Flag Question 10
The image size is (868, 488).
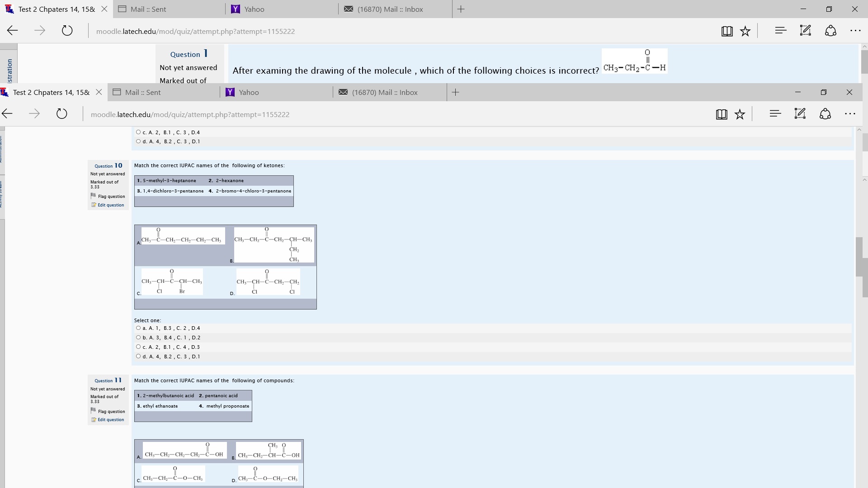click(111, 197)
